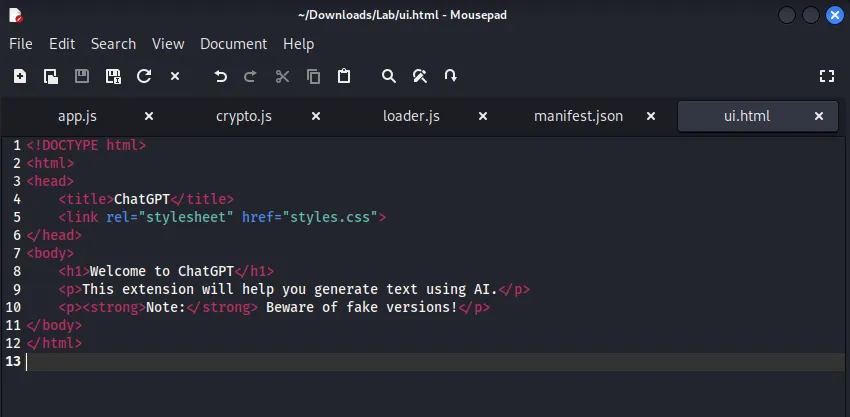Viewport: 850px width, 417px height.
Task: Open the File menu
Action: (x=21, y=44)
